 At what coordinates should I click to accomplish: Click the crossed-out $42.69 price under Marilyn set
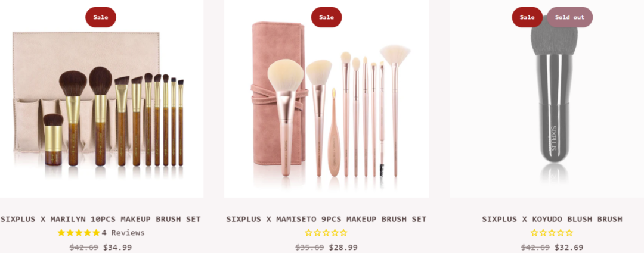[x=84, y=247]
